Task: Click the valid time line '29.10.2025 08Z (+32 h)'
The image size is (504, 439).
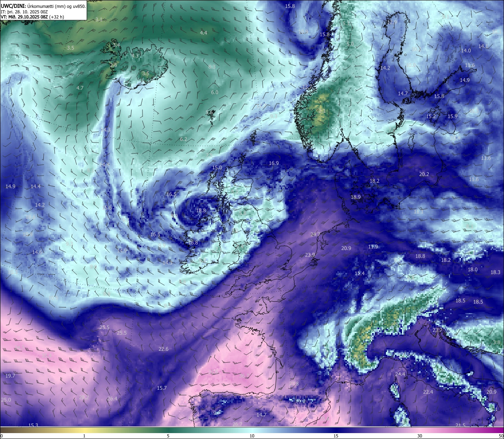Action: (41, 17)
